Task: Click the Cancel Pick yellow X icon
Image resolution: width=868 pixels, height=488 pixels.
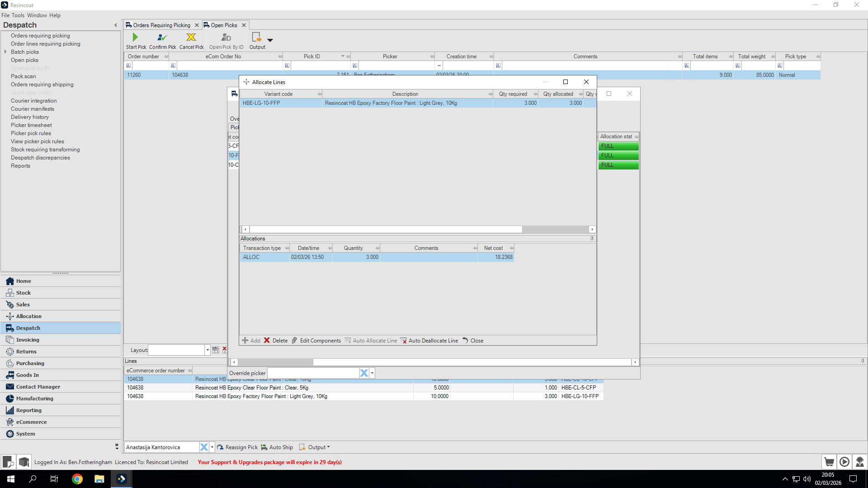Action: tap(191, 37)
